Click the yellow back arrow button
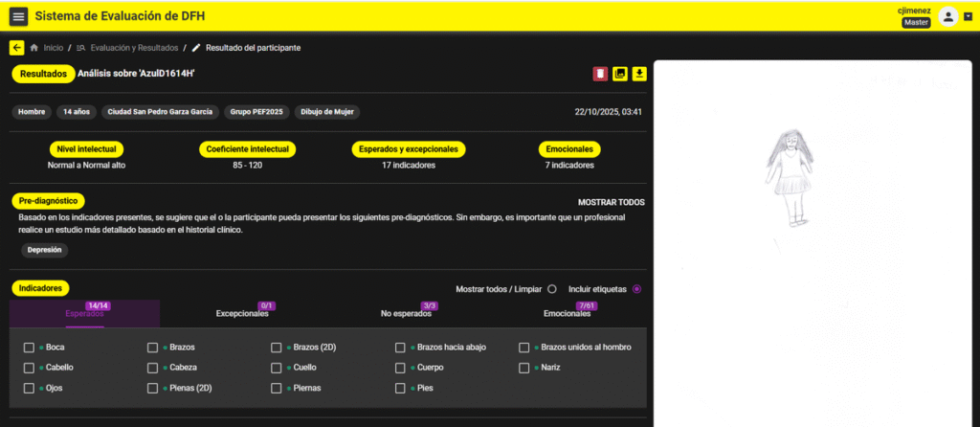Viewport: 980px width, 427px height. point(17,47)
